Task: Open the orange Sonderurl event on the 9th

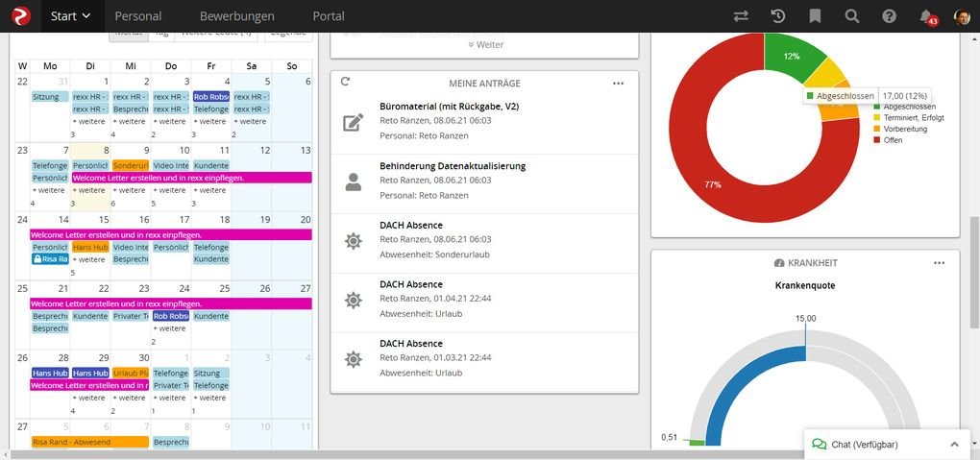Action: coord(131,165)
